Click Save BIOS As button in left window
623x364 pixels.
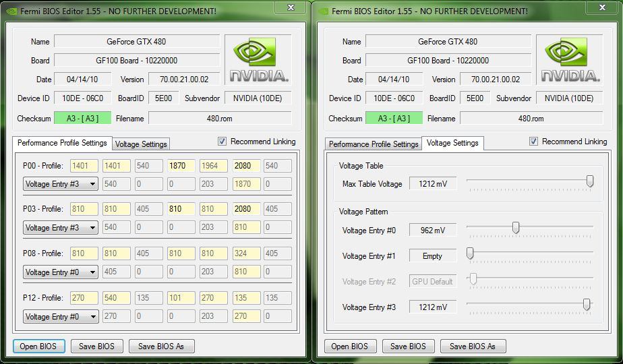[x=161, y=346]
